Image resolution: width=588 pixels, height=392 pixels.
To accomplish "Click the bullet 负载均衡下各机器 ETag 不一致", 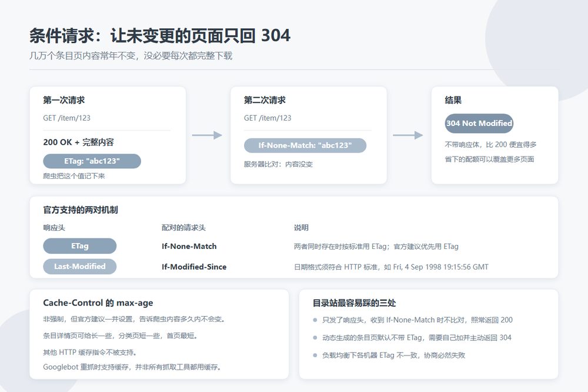I will coord(394,355).
